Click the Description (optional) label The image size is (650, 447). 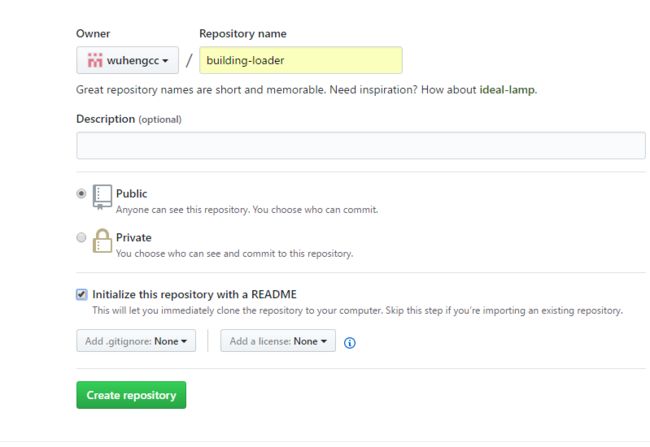(x=129, y=119)
